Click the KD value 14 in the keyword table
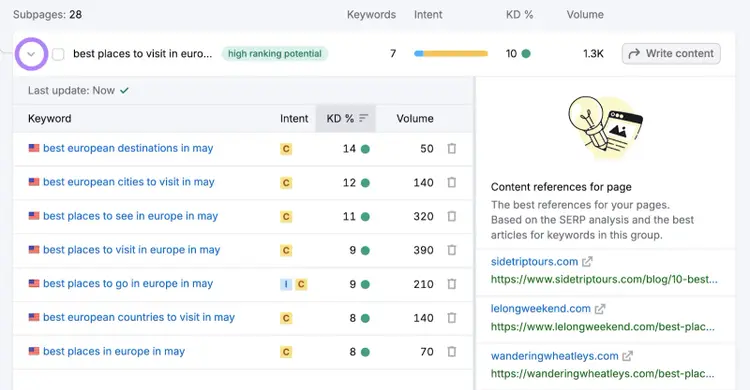 point(349,149)
